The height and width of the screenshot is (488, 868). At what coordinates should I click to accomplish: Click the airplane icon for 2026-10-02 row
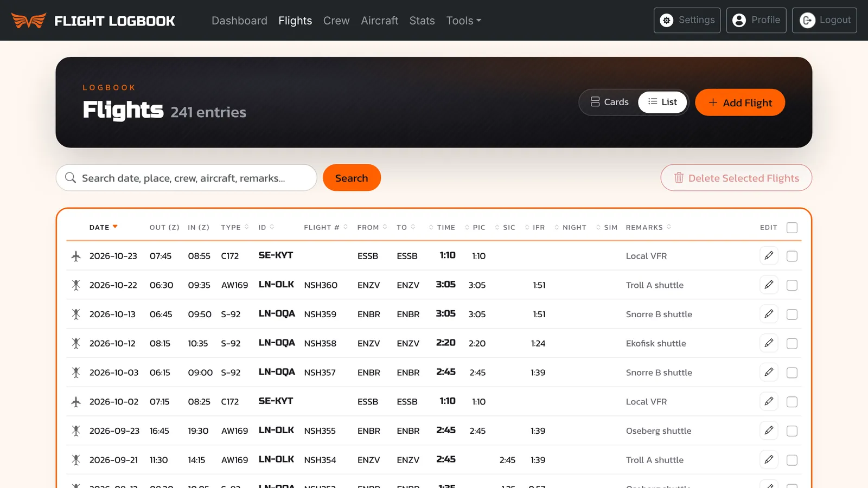point(76,402)
